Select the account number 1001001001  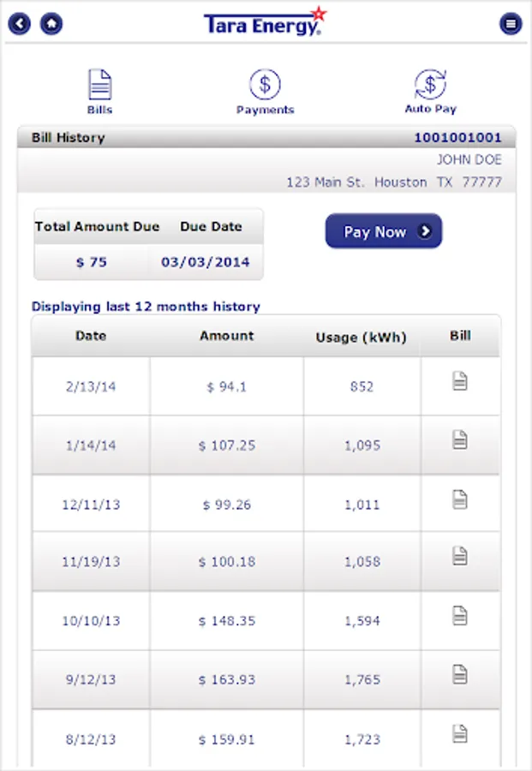coord(457,138)
